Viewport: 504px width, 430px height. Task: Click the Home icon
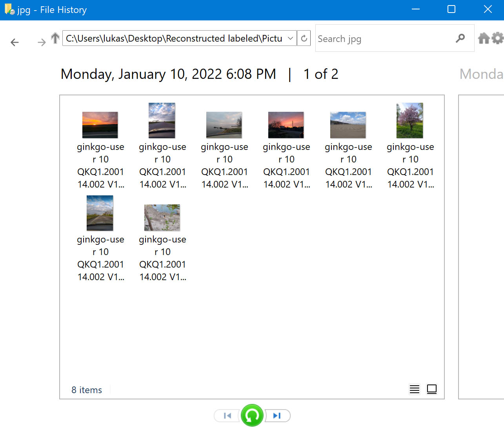click(x=484, y=38)
